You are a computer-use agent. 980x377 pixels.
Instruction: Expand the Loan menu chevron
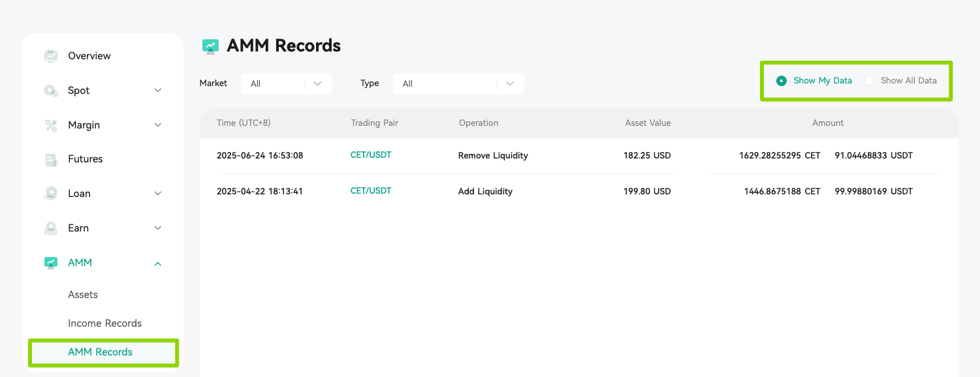pos(158,194)
